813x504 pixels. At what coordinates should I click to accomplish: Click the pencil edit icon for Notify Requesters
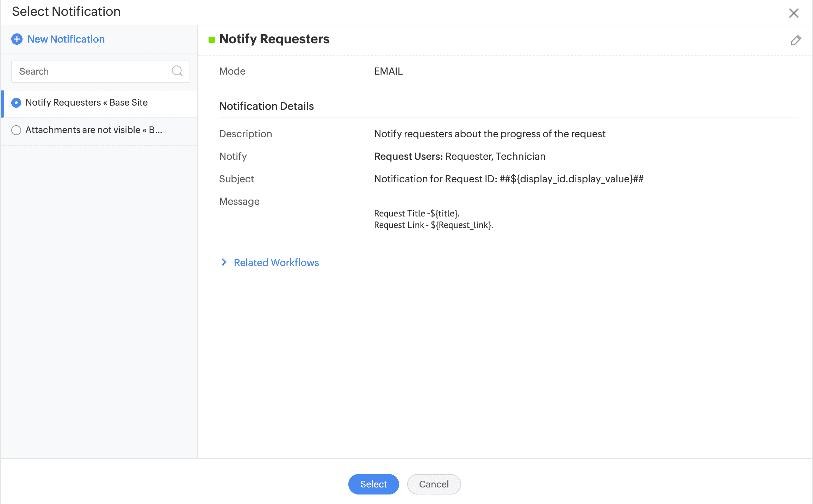tap(795, 40)
